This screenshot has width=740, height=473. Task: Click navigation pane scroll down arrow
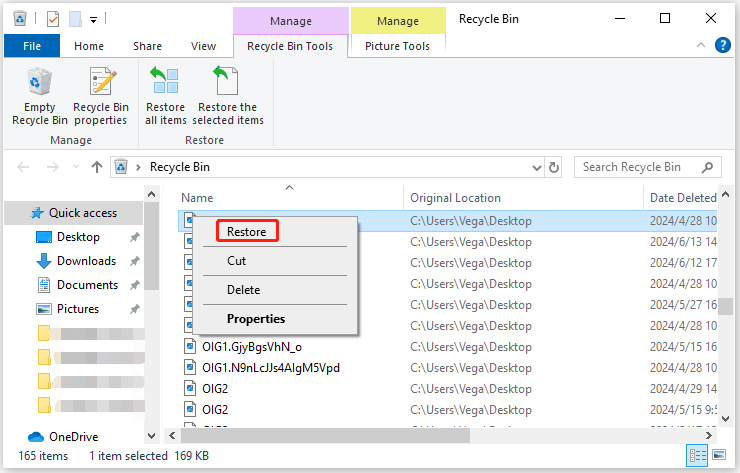[151, 436]
